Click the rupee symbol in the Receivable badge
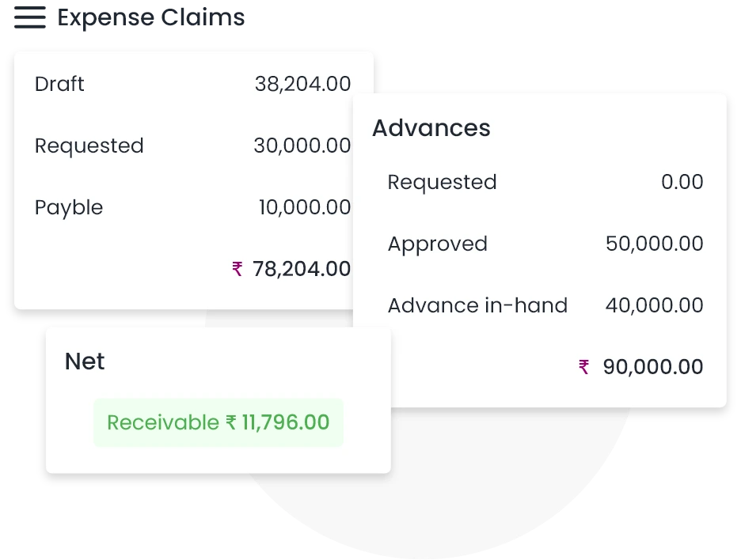 (231, 422)
